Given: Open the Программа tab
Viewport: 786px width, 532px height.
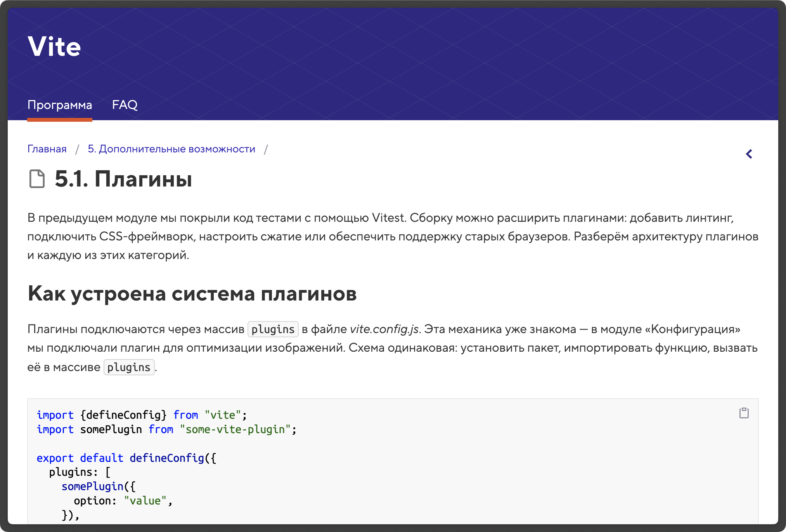Looking at the screenshot, I should click(60, 105).
